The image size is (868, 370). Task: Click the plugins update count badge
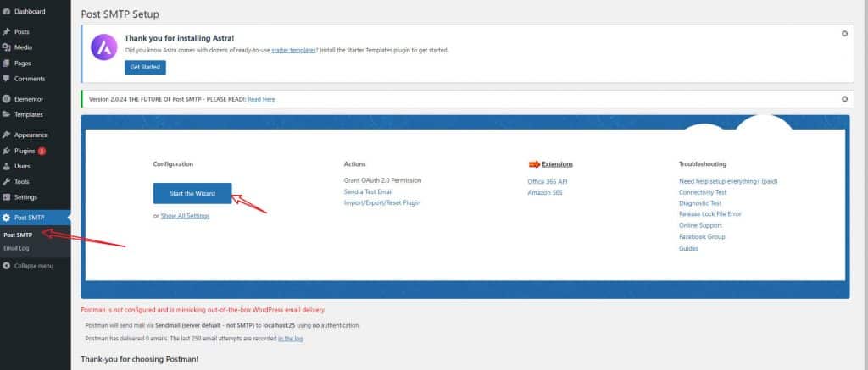pos(42,151)
